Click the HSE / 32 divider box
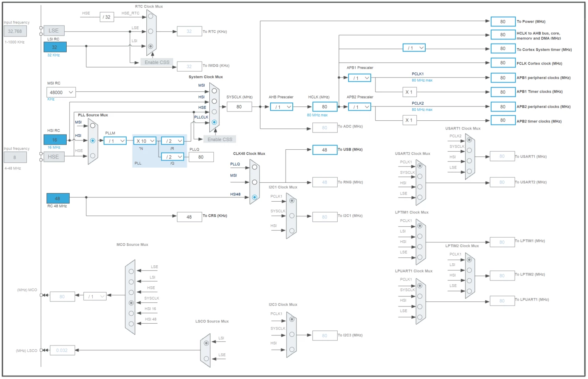Viewport: 588px width, 379px height. click(x=107, y=17)
